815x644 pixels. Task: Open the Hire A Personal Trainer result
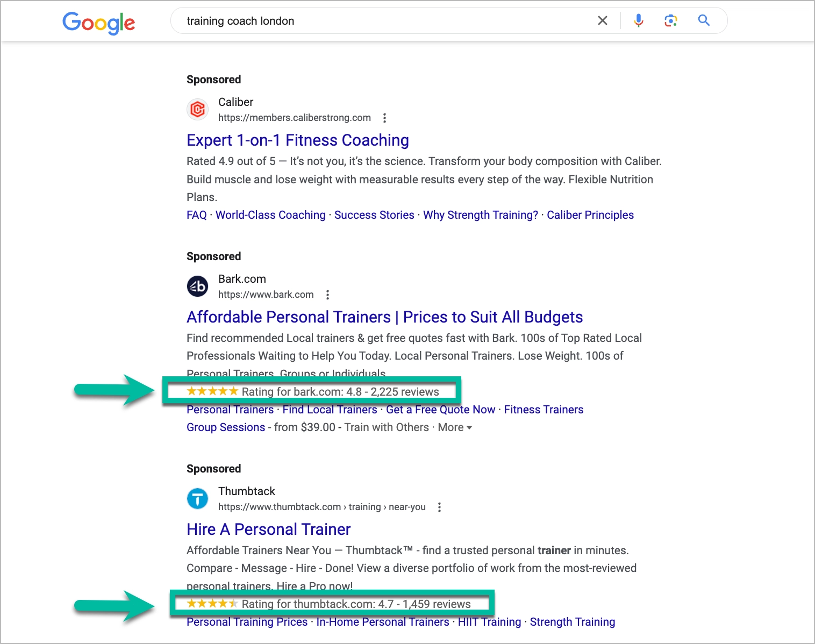[268, 529]
